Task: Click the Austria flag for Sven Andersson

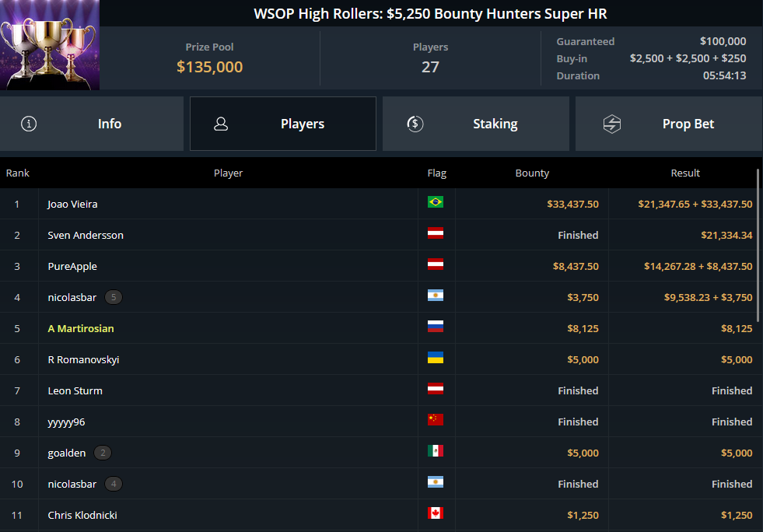Action: point(436,233)
